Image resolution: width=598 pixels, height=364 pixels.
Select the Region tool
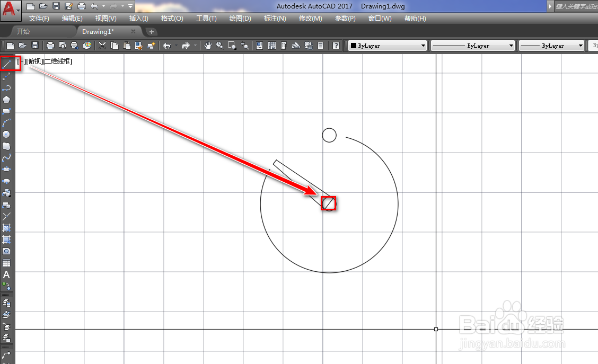6,251
